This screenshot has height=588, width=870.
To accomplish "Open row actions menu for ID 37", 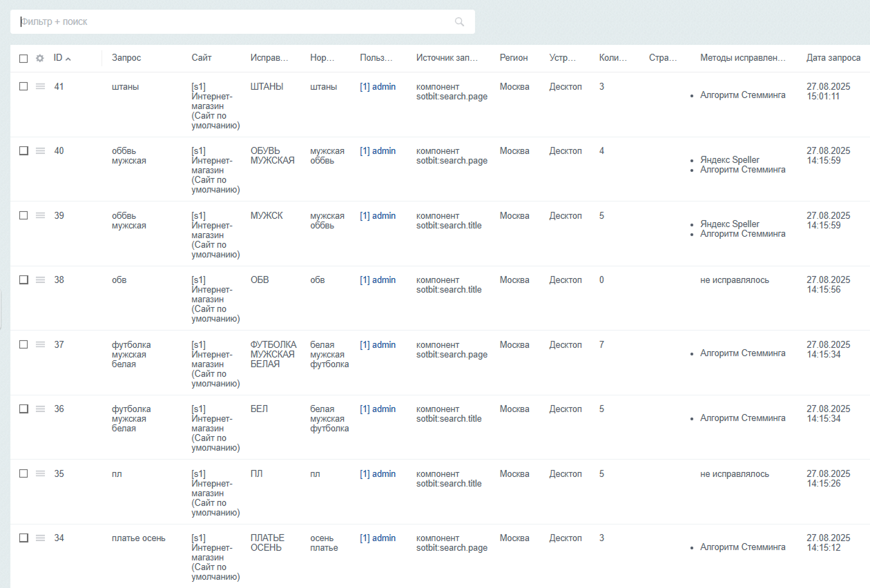I will [41, 344].
